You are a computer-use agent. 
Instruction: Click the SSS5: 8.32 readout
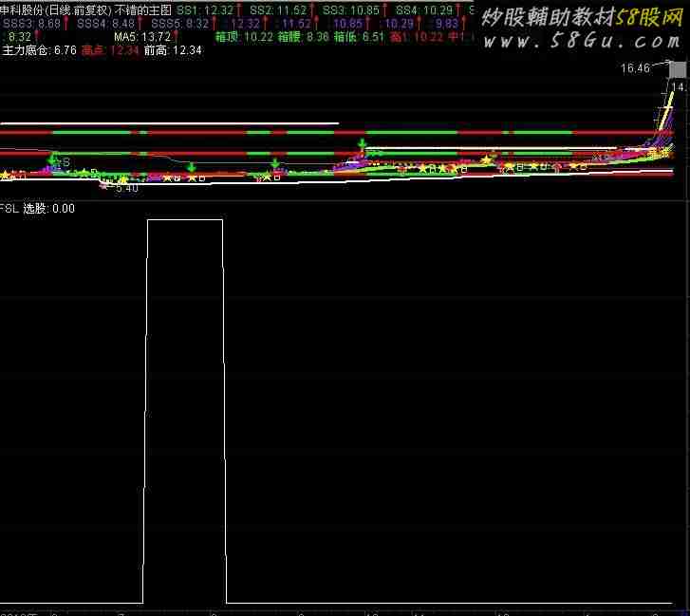180,23
